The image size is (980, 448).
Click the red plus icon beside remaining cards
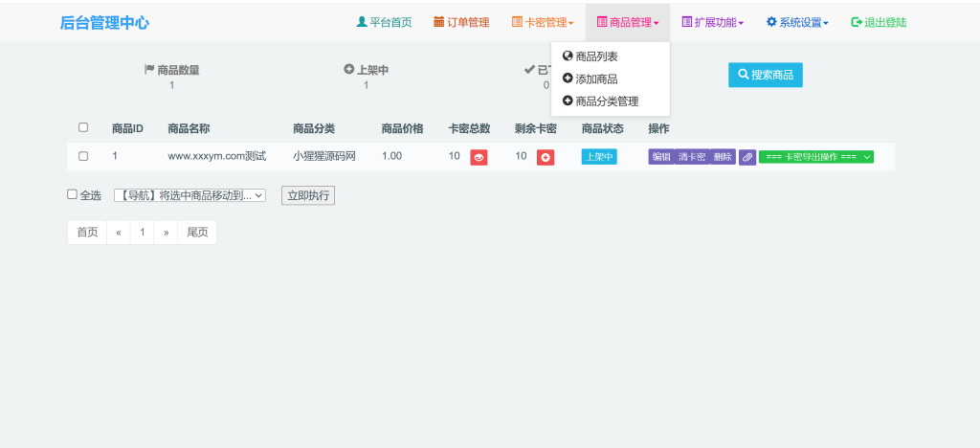click(545, 157)
